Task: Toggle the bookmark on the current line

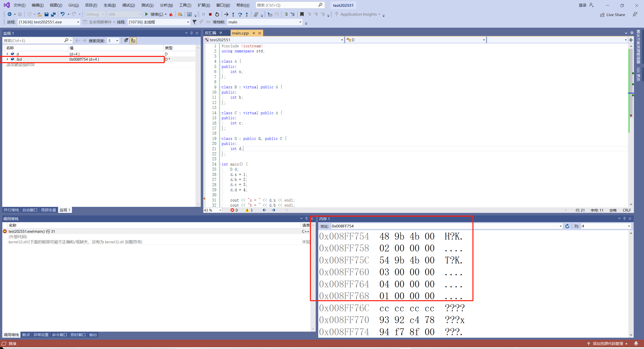Action: tap(302, 14)
